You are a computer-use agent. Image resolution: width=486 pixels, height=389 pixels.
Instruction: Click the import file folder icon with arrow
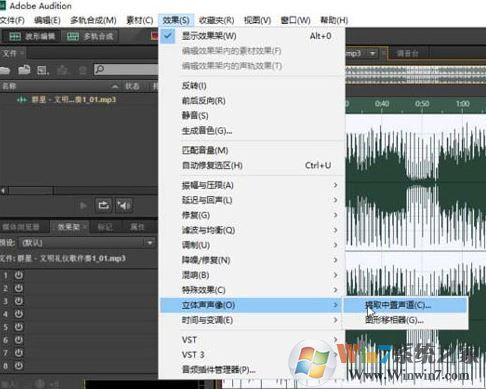[x=24, y=70]
